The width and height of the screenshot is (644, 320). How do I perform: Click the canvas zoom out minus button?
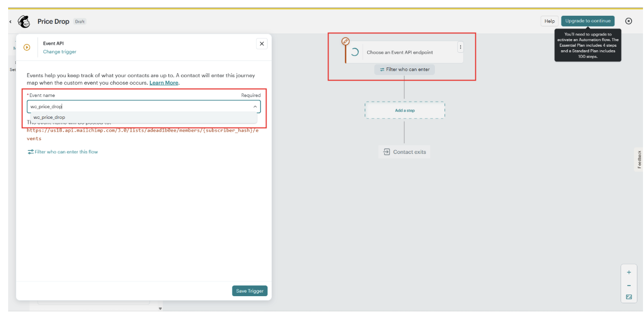629,285
